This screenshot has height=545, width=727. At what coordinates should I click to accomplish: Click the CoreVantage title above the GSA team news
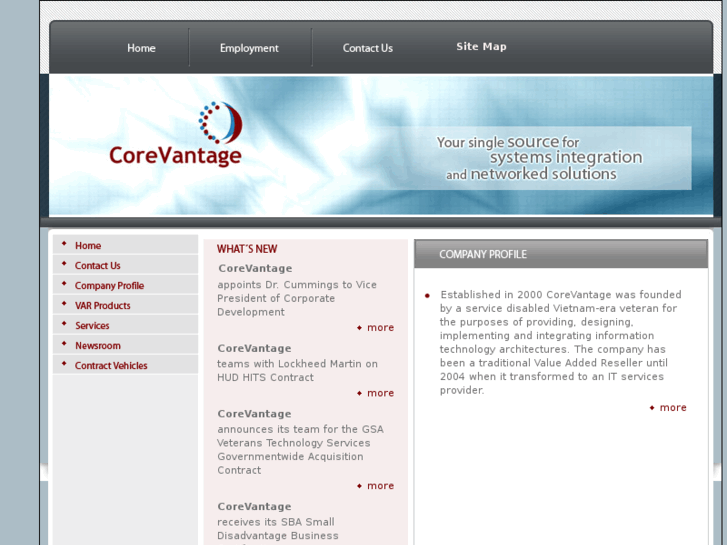click(x=255, y=413)
